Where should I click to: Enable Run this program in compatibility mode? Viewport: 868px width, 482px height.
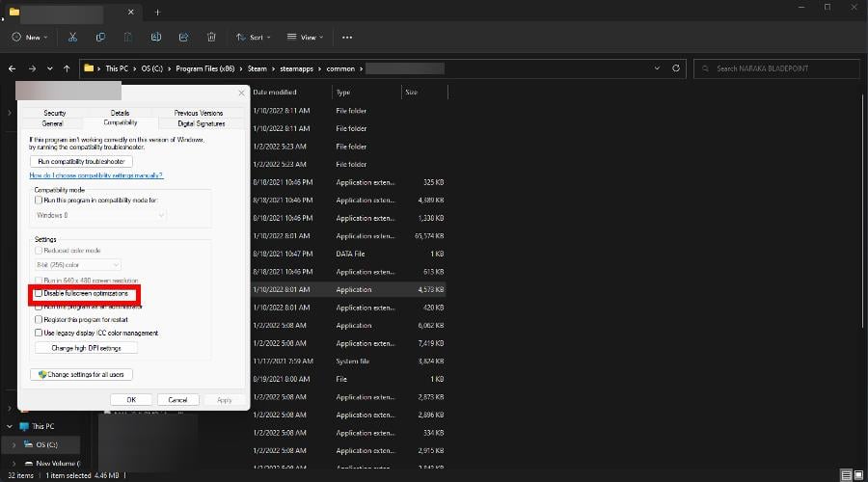39,200
